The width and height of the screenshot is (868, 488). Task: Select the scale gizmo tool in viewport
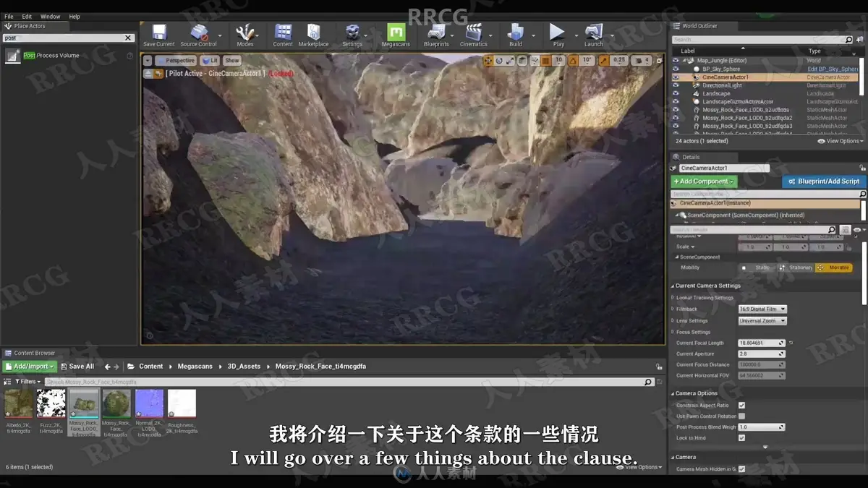(x=510, y=61)
